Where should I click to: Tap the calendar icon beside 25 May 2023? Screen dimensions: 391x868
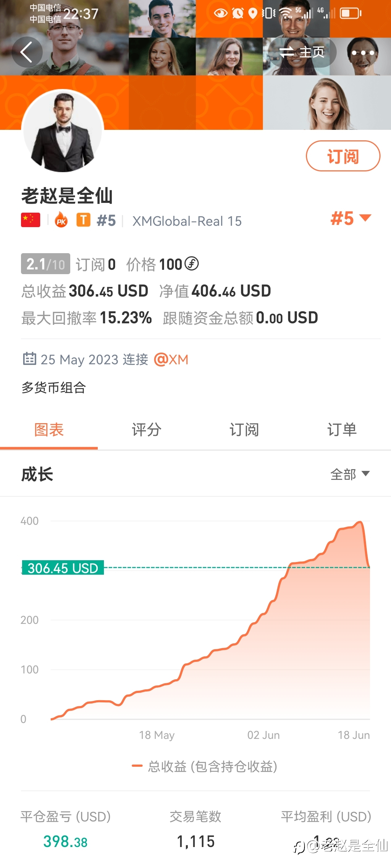click(x=29, y=359)
